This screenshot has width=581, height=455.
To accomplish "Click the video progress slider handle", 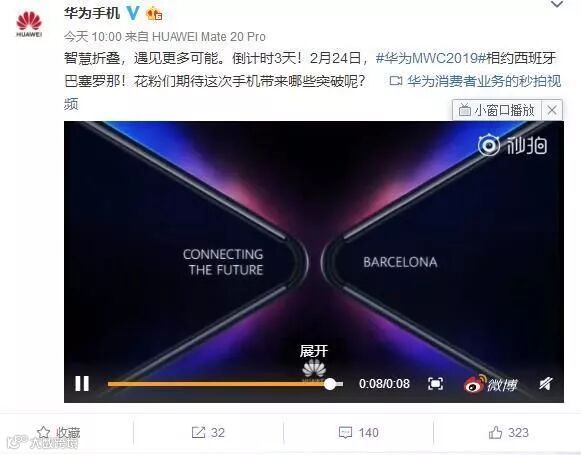I will [x=329, y=384].
